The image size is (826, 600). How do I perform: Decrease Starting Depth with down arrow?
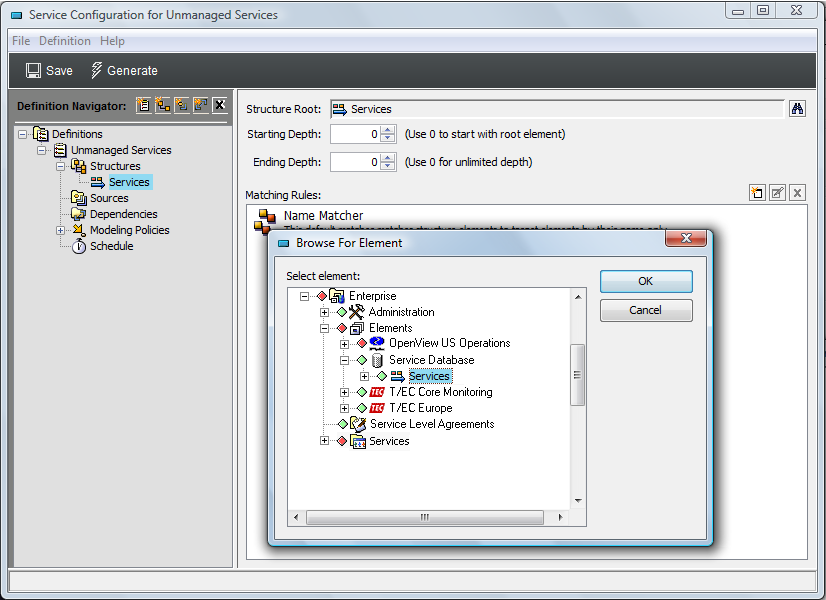coord(388,139)
